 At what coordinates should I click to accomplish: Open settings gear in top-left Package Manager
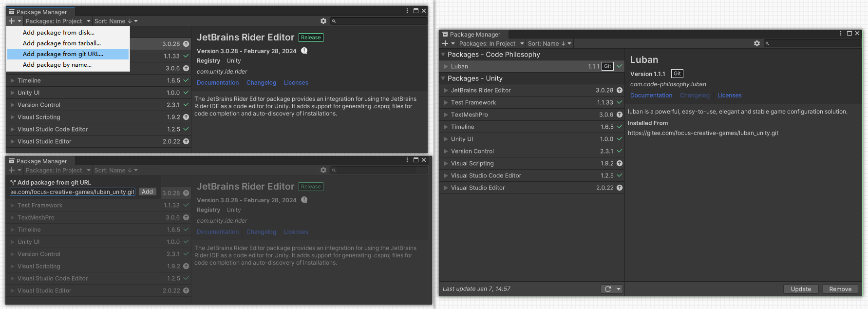coord(323,21)
